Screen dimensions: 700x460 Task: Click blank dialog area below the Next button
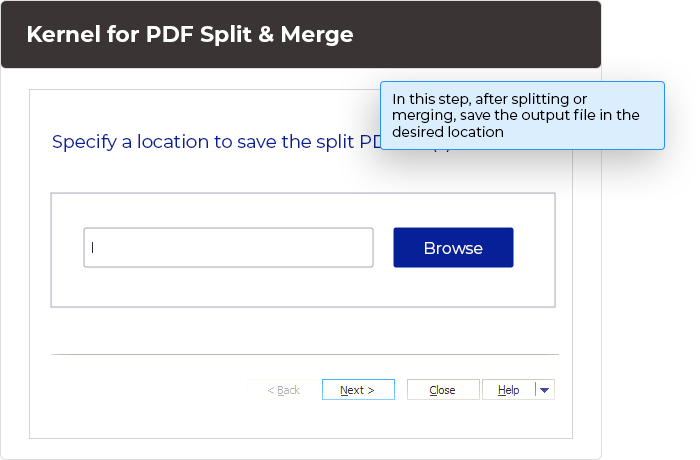(x=357, y=420)
